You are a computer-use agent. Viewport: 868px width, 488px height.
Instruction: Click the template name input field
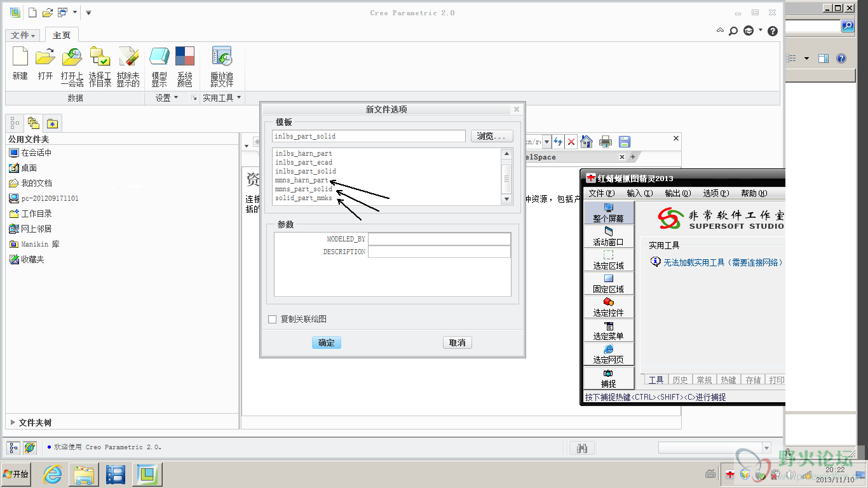369,136
